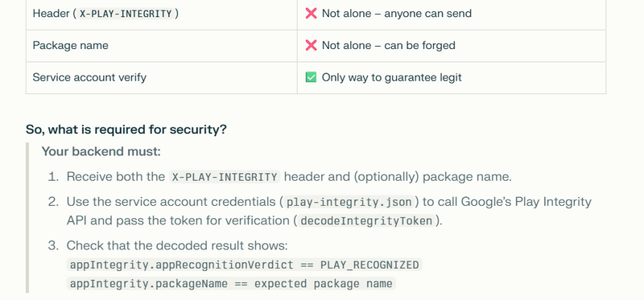Select the X-PLAY-INTEGRITY code in the table header cell
This screenshot has height=300, width=644.
click(126, 14)
